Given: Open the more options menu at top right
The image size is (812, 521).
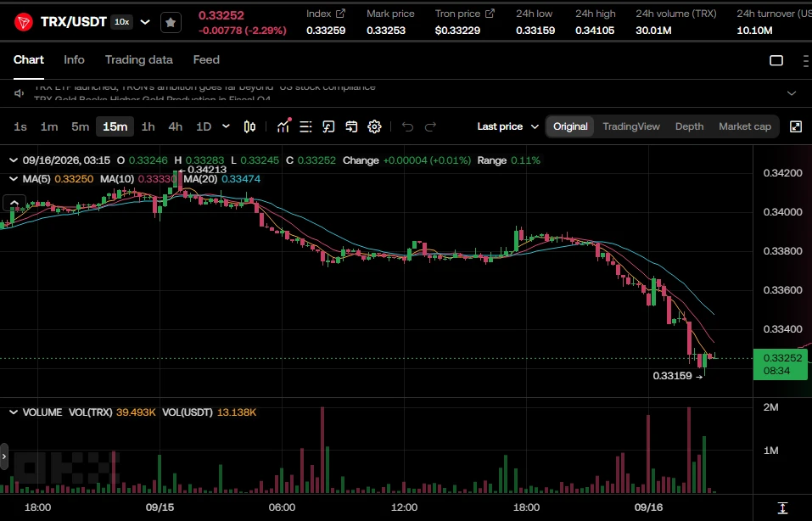Looking at the screenshot, I should [806, 60].
